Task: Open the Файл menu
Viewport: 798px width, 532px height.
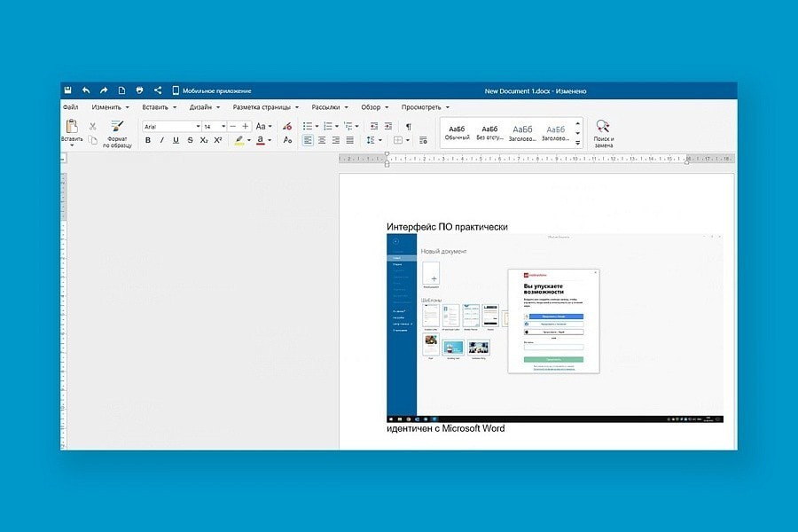Action: click(x=71, y=107)
